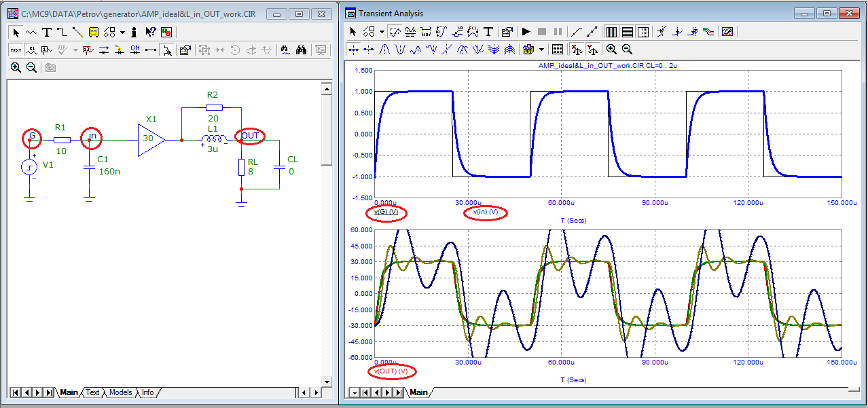Toggle Attribute Text resistor-label display
868x408 pixels.
[31, 50]
